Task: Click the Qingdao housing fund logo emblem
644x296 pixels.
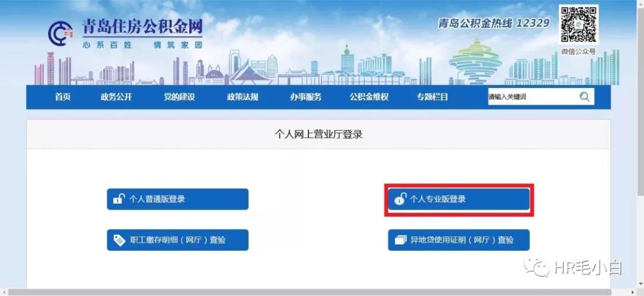Action: (60, 33)
